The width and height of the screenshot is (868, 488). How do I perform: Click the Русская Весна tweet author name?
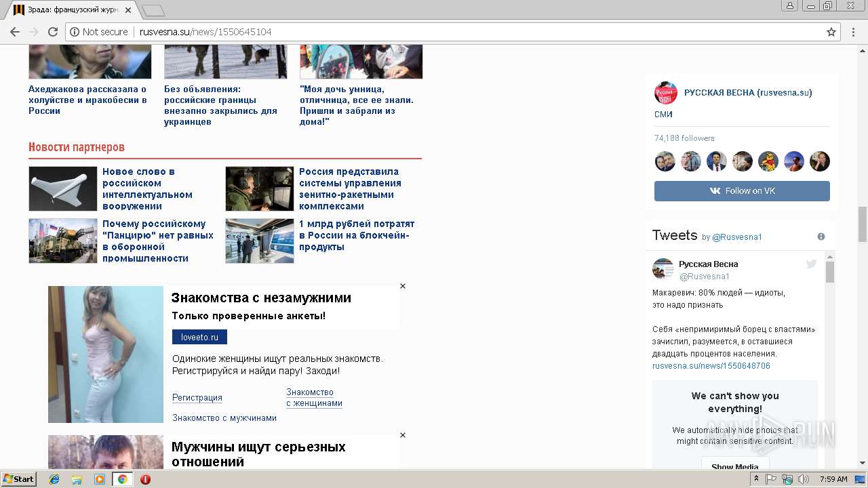(x=709, y=264)
